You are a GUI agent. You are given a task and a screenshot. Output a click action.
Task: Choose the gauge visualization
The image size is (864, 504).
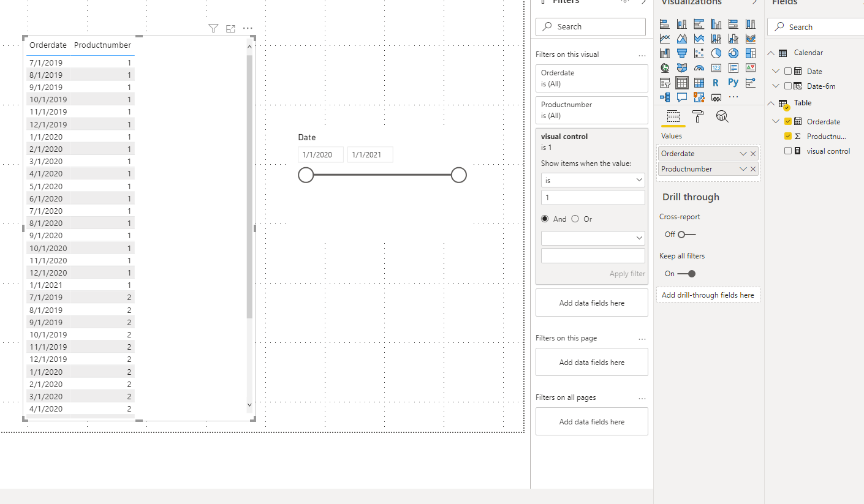[x=699, y=68]
